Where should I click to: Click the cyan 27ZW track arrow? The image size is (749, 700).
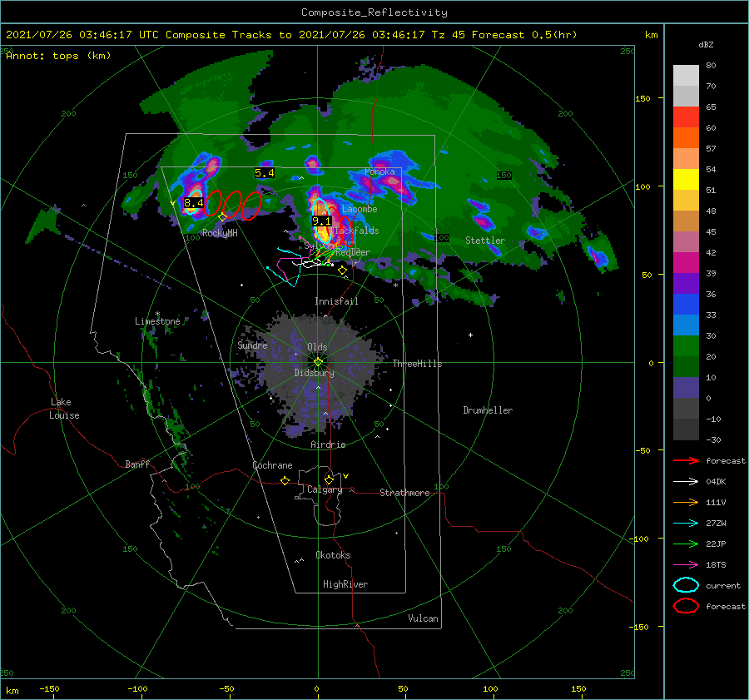click(x=686, y=524)
